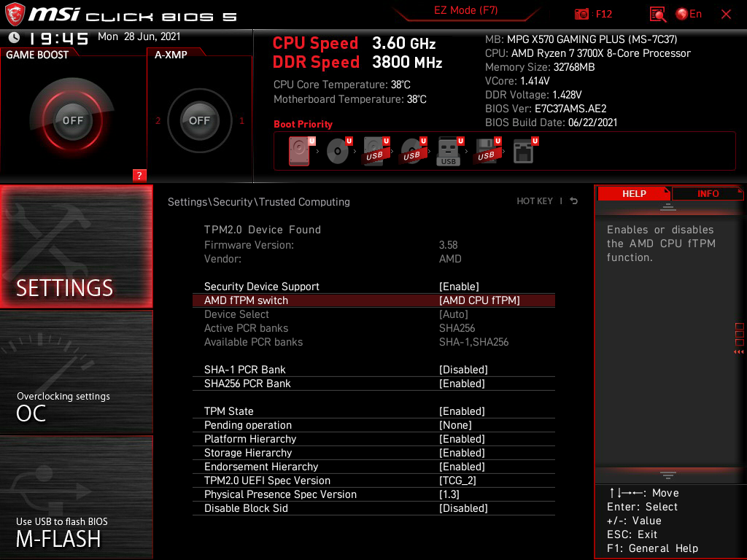
Task: Change language via the En globe icon
Action: tap(689, 15)
